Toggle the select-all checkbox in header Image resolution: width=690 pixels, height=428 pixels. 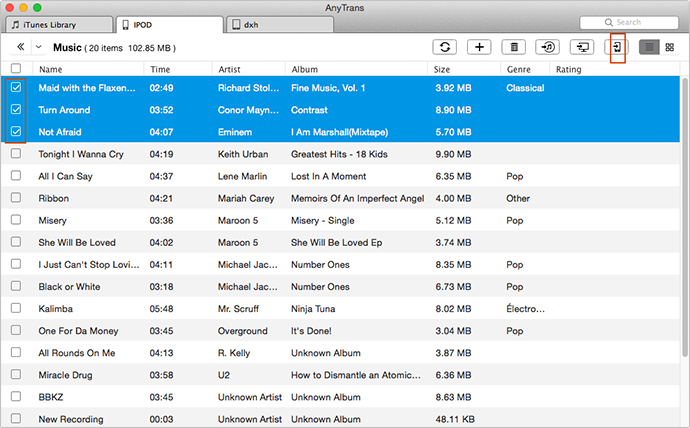pos(16,68)
